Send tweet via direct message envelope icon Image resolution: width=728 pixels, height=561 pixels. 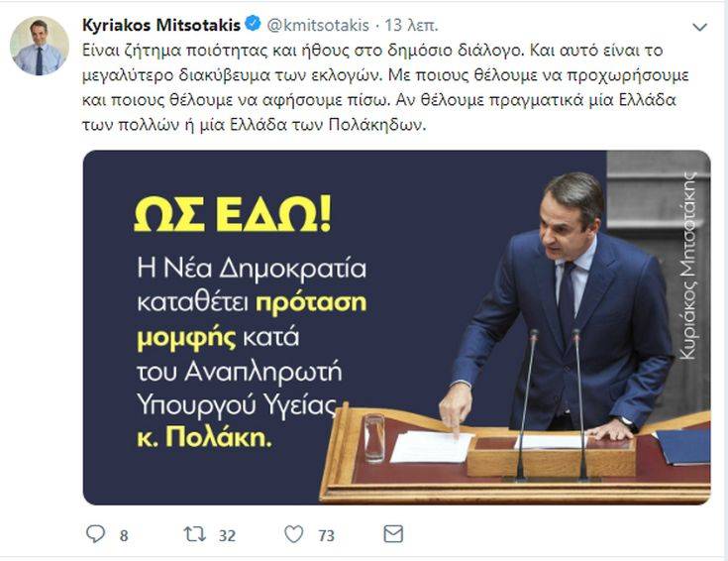[x=393, y=534]
